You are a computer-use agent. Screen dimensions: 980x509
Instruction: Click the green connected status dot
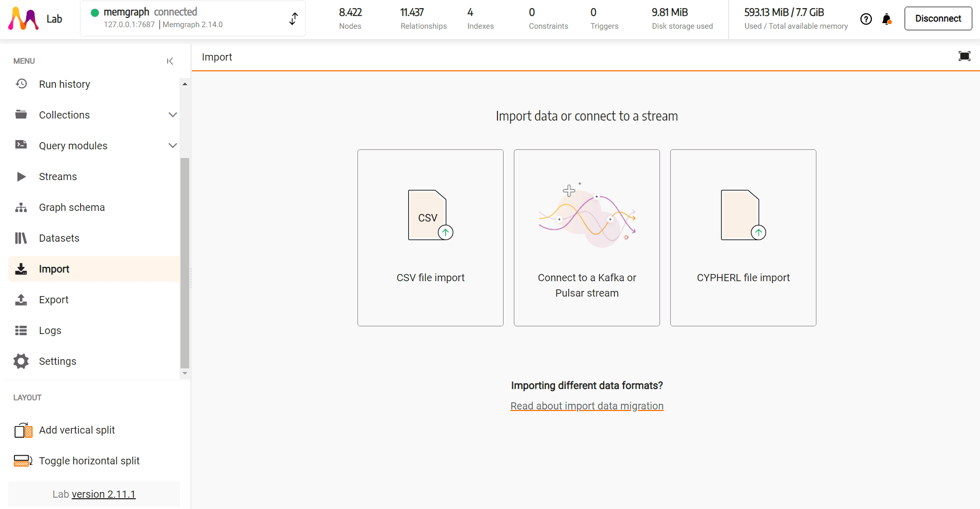point(95,12)
